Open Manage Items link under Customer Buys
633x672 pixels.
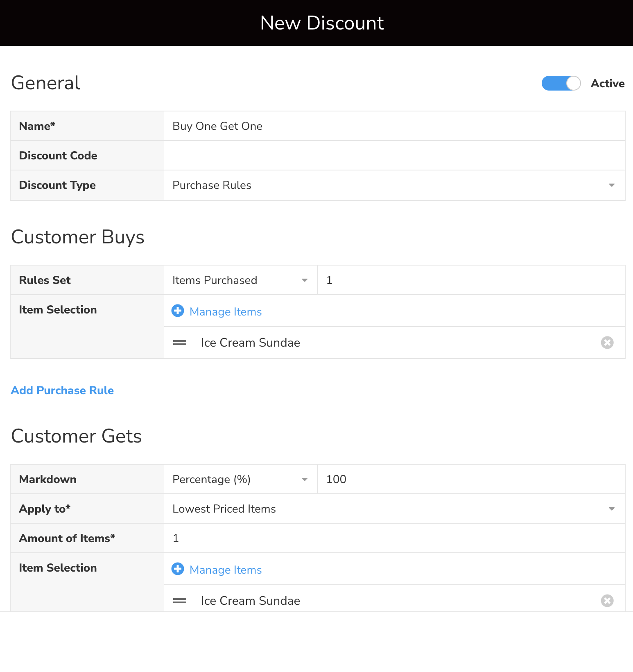pyautogui.click(x=226, y=312)
